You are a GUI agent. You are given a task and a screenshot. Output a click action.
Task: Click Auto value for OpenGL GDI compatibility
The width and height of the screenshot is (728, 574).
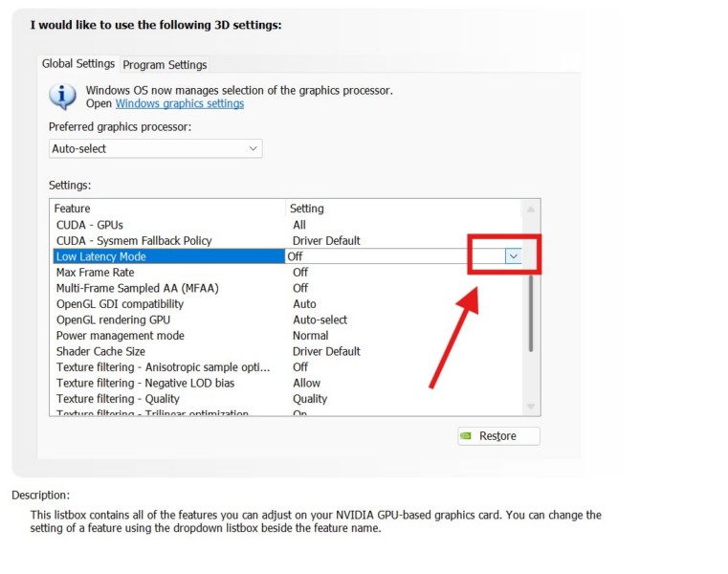coord(304,303)
